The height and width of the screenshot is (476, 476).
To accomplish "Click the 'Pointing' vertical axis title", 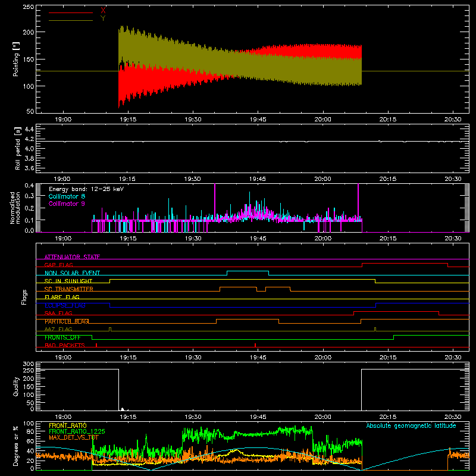I will pos(15,59).
